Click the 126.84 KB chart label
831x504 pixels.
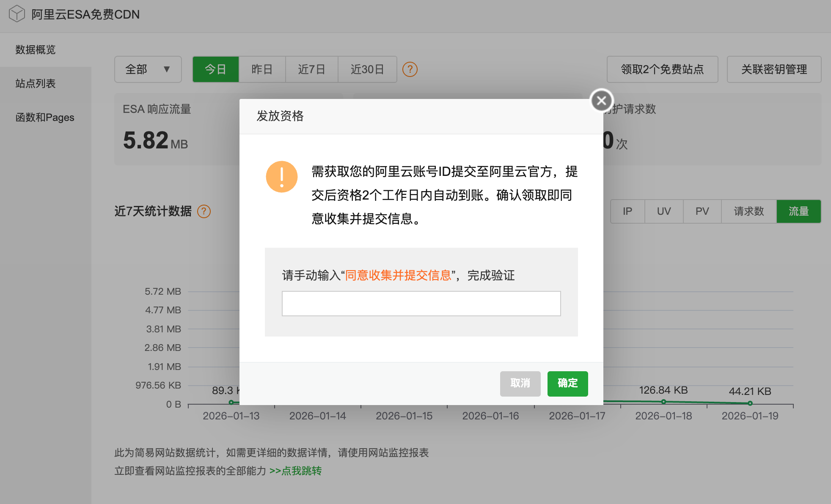pyautogui.click(x=663, y=390)
